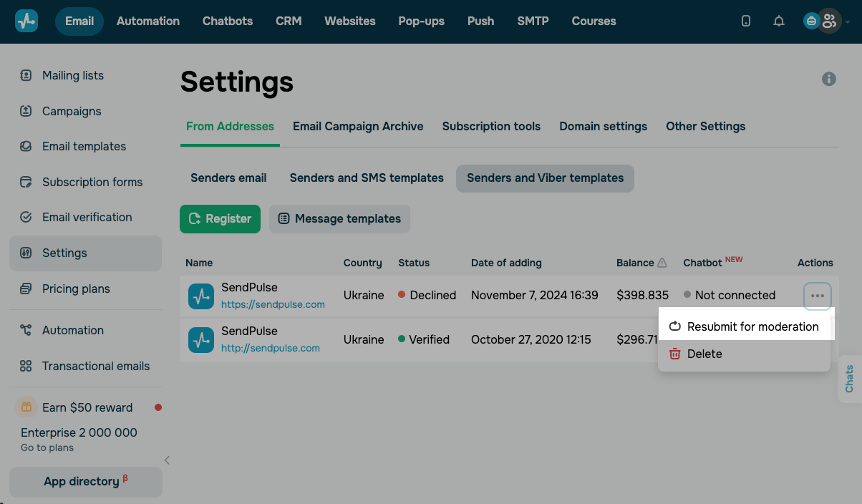Click the gift icon for Earn $50 reward

[26, 407]
